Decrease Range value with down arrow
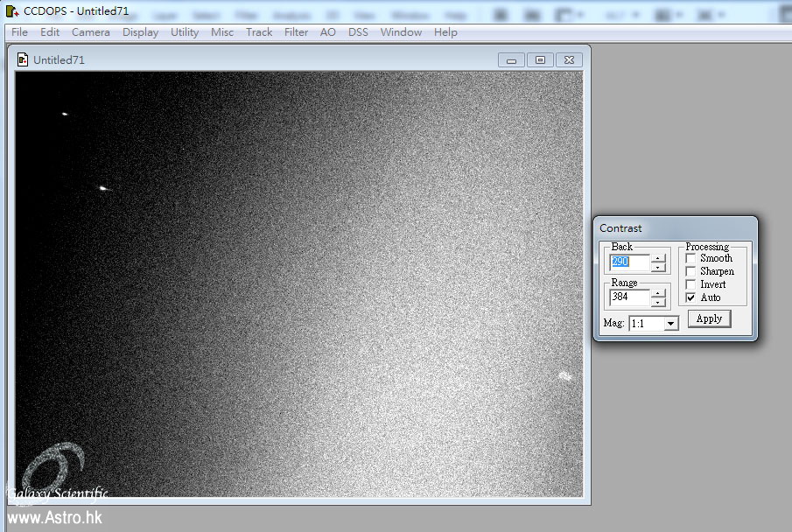The height and width of the screenshot is (532, 792). pos(658,303)
